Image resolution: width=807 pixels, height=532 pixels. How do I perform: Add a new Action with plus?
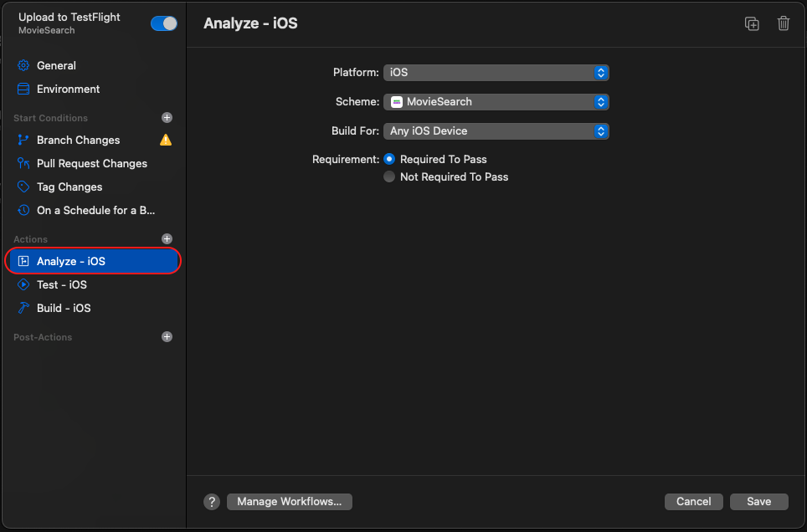(x=167, y=238)
